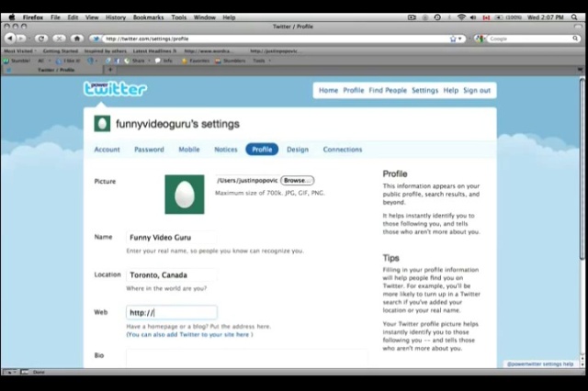588x391 pixels.
Task: Open the back/forward history dropdown arrow
Action: click(29, 39)
